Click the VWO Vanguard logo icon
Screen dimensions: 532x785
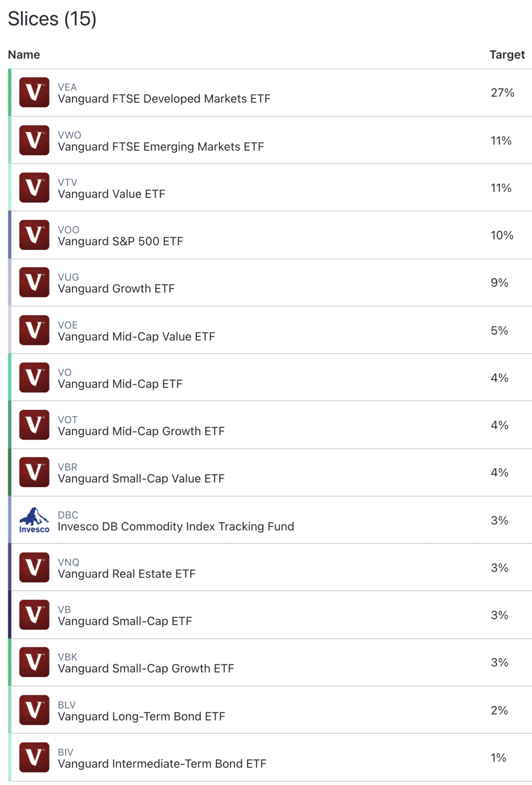[x=34, y=140]
